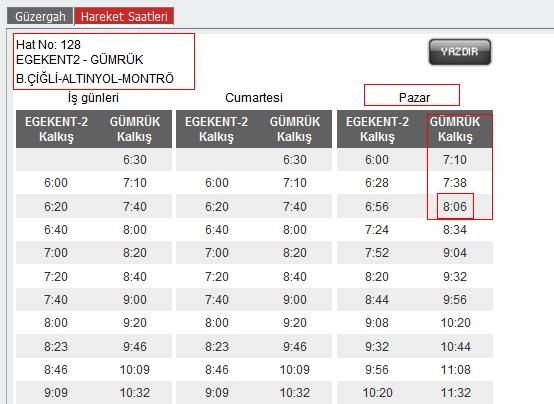The image size is (554, 404).
Task: Click the 8:44 Pazar EGEKENT-2 departure
Action: point(377,299)
